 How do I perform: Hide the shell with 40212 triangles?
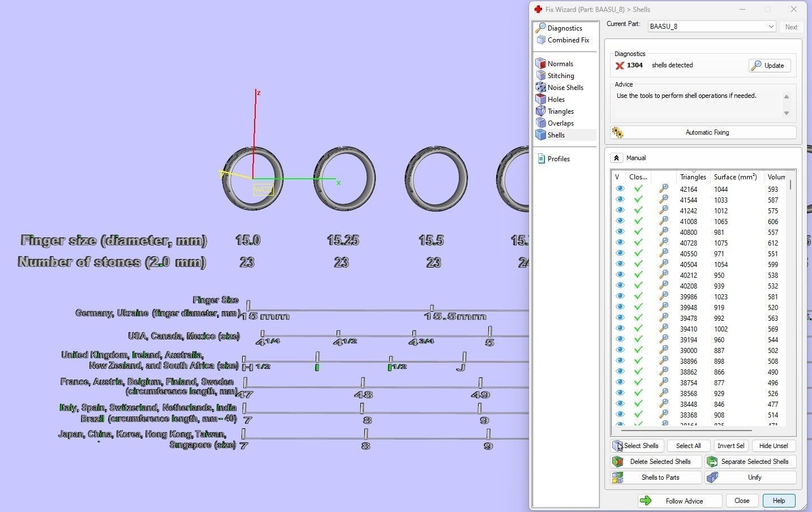click(620, 275)
